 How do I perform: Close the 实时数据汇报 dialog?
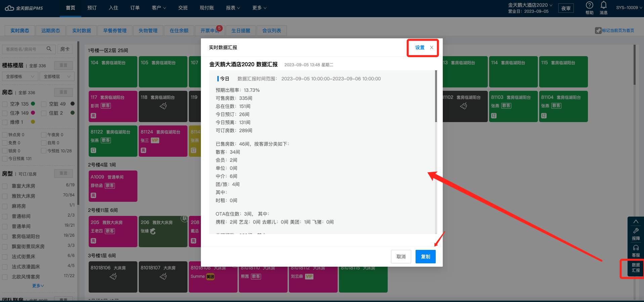coord(432,47)
